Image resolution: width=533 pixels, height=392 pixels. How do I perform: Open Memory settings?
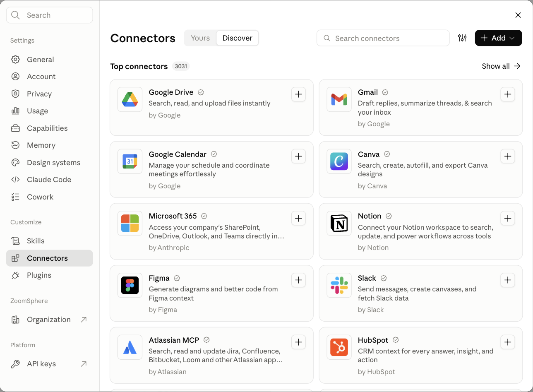click(50, 145)
